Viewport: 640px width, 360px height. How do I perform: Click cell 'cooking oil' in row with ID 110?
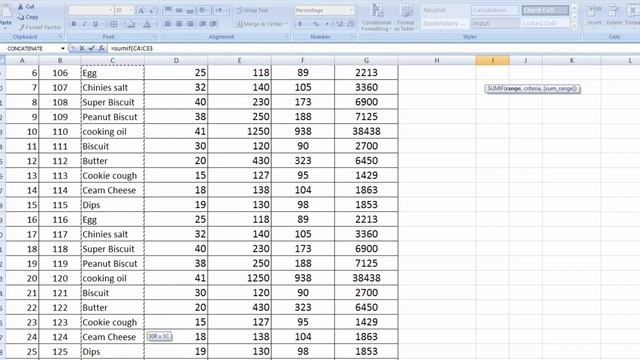(113, 131)
